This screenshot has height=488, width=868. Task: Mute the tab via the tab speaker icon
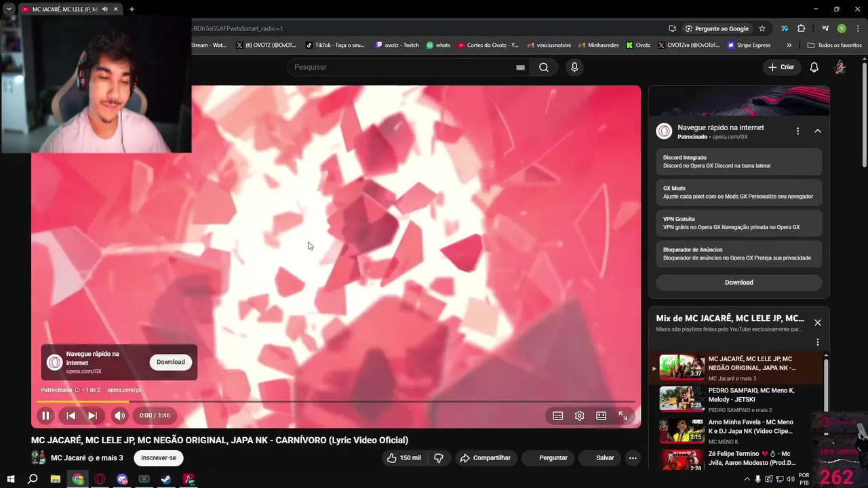(x=104, y=9)
